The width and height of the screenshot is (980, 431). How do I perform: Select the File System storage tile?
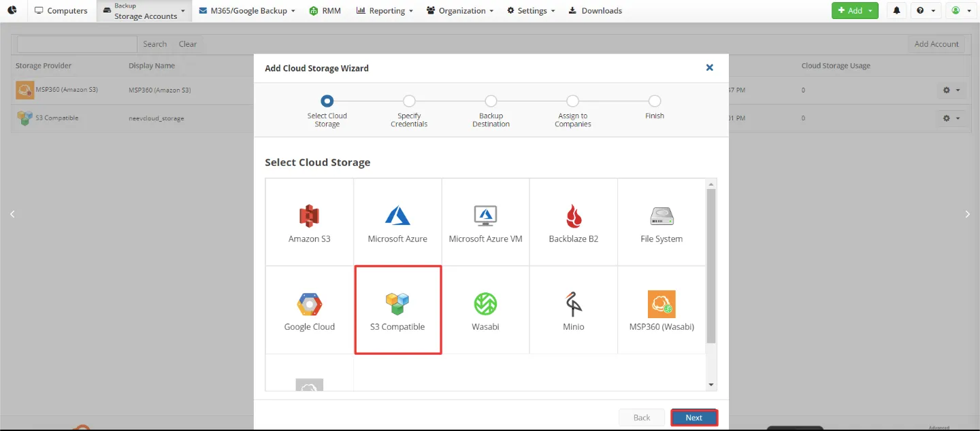[661, 222]
